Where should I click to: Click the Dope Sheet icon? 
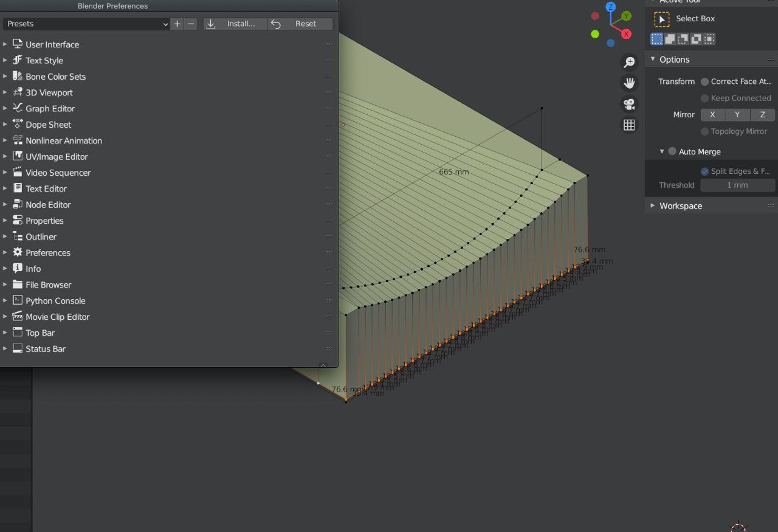(18, 124)
